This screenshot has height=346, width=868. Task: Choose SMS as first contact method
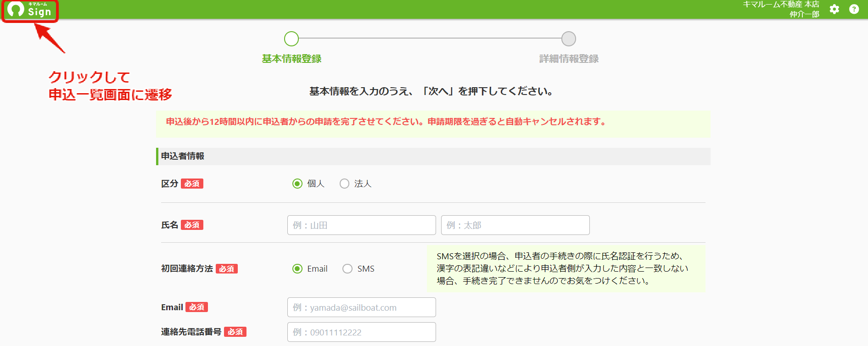(347, 268)
